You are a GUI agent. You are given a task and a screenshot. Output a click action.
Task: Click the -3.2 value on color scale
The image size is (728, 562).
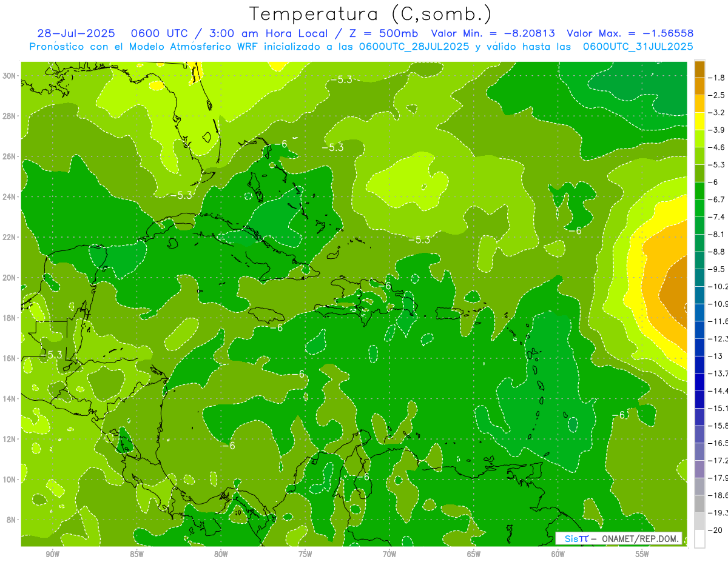[716, 112]
